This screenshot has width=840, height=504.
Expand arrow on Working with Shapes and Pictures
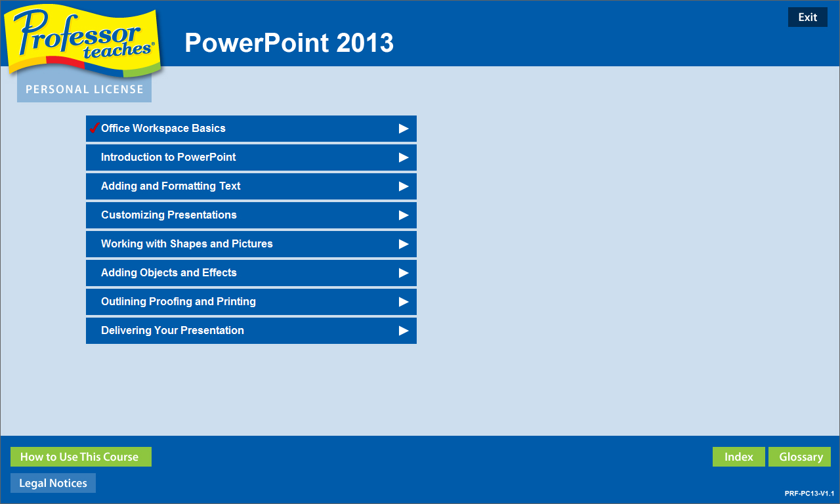(404, 244)
